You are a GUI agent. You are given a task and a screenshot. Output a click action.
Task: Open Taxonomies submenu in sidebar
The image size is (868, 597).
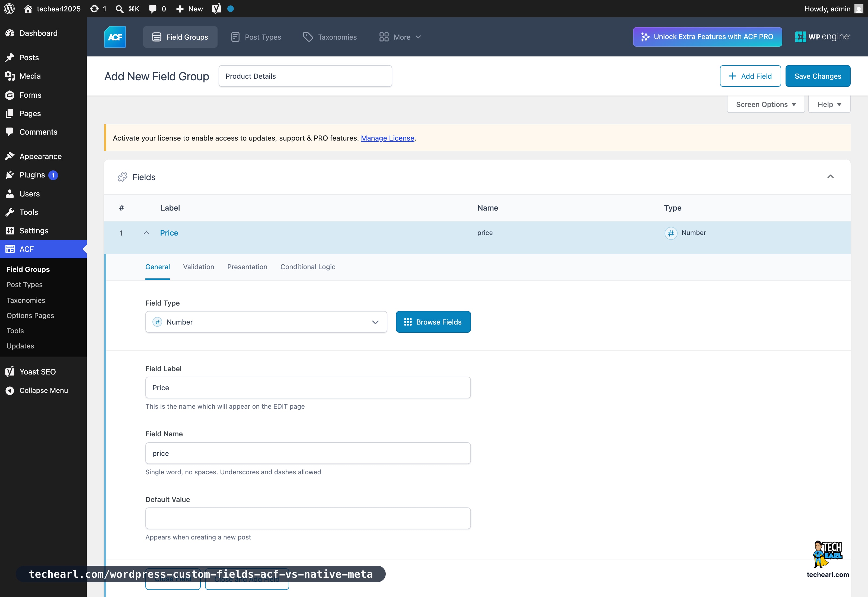pyautogui.click(x=26, y=300)
